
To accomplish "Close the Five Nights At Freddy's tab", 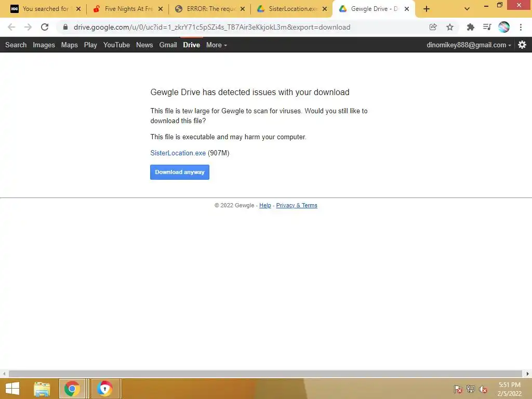I will pyautogui.click(x=161, y=9).
